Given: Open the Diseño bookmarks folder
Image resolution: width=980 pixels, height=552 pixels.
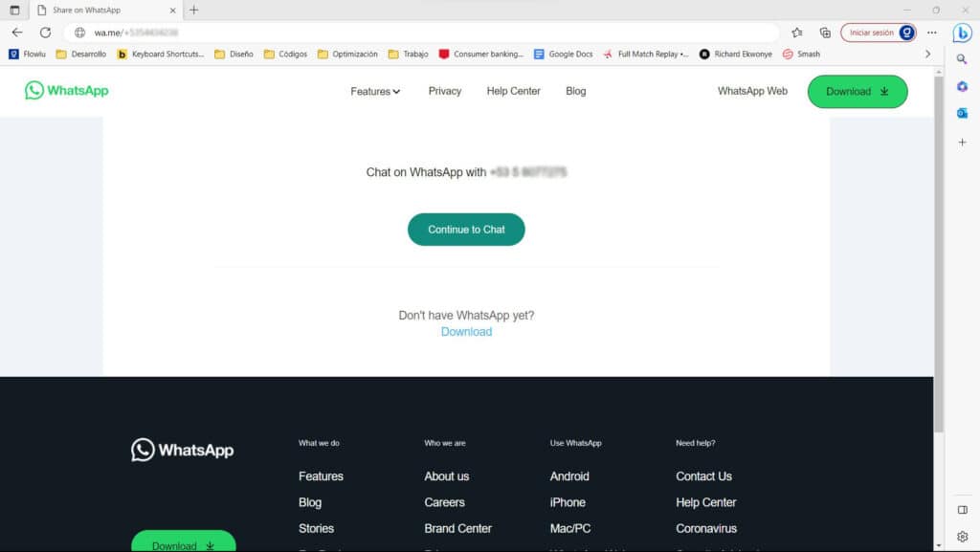Looking at the screenshot, I should point(234,55).
